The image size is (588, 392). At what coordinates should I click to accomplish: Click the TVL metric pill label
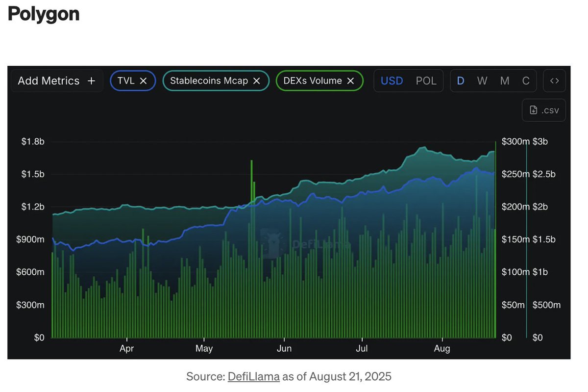(126, 81)
